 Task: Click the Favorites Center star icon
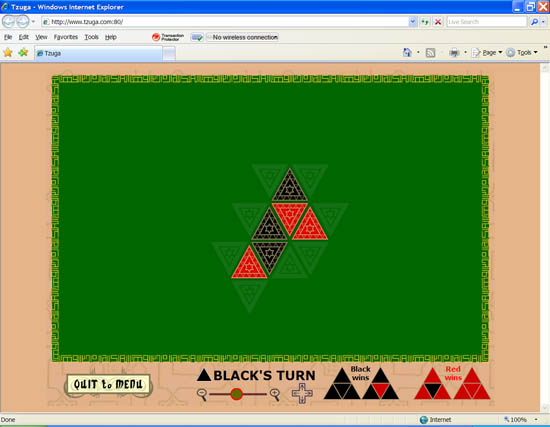[8, 53]
